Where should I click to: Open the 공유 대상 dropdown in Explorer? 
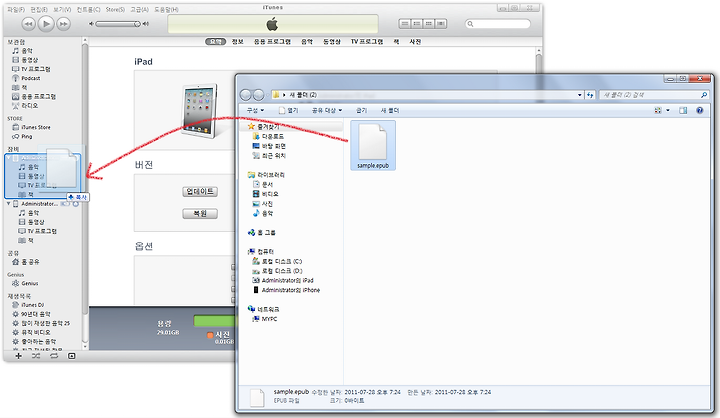click(x=327, y=110)
